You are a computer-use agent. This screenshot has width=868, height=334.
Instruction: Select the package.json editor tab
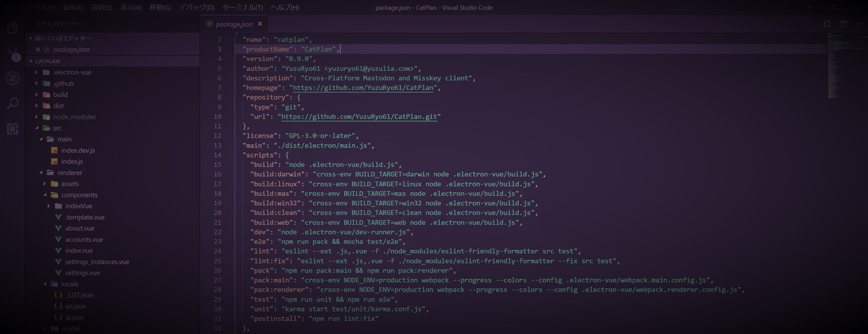(x=234, y=24)
